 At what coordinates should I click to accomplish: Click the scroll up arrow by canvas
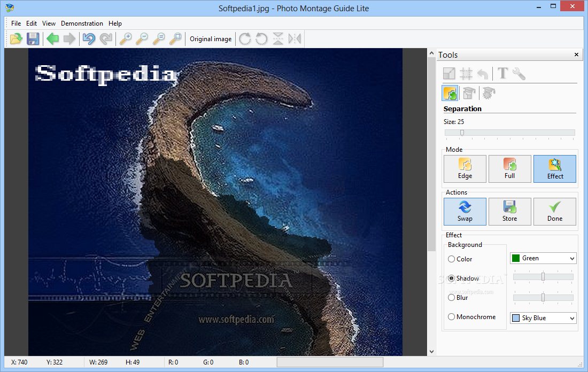click(431, 53)
